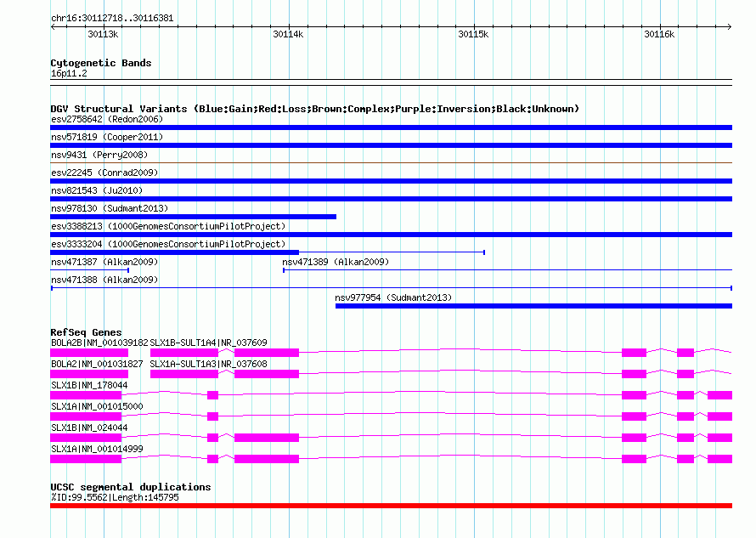Click the right arrow of the ruler
756x538 pixels.
[730, 27]
